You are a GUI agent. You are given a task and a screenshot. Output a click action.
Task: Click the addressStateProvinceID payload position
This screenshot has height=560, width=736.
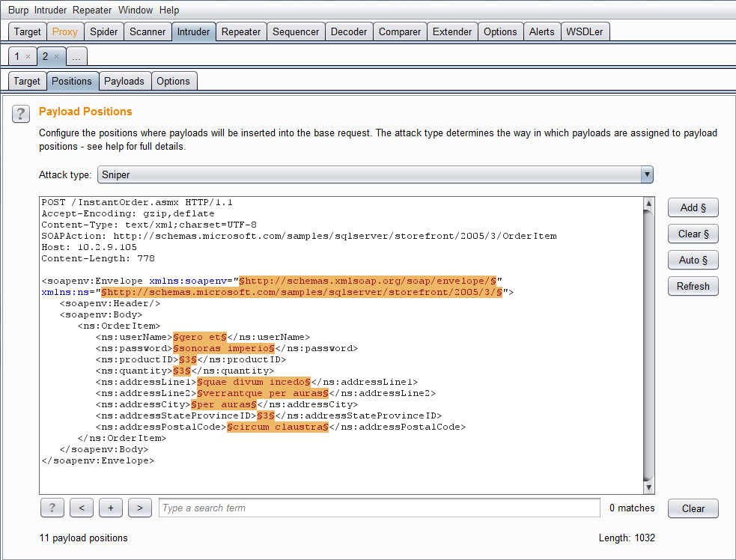[266, 416]
